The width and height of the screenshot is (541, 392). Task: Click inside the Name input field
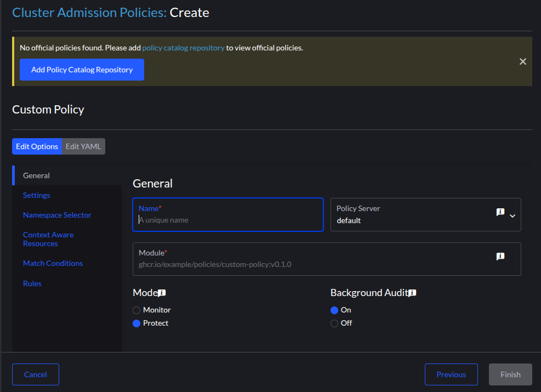(228, 219)
